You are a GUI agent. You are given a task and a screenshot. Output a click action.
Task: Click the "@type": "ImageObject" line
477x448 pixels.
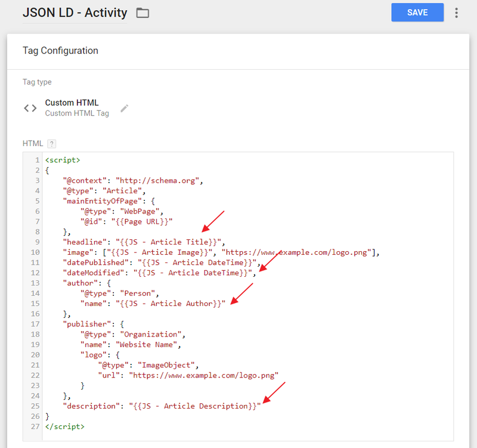pyautogui.click(x=148, y=365)
